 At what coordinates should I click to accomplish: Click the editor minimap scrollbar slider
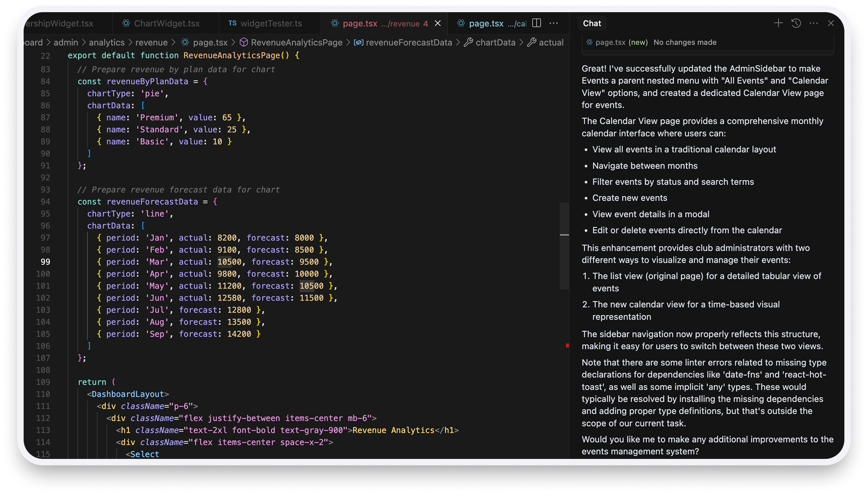(x=564, y=246)
